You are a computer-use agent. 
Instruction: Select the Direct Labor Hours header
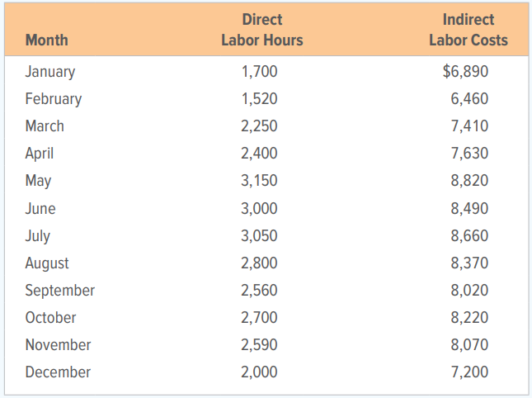262,30
